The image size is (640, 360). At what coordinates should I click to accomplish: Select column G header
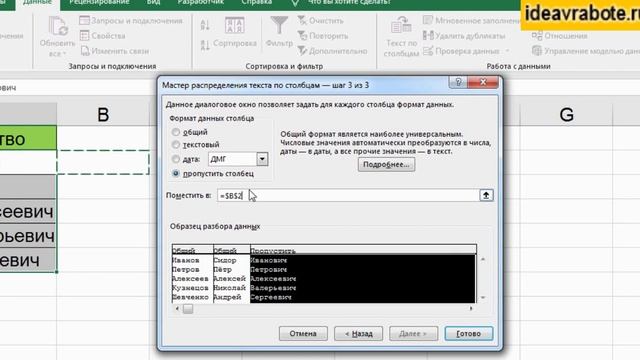tap(567, 114)
